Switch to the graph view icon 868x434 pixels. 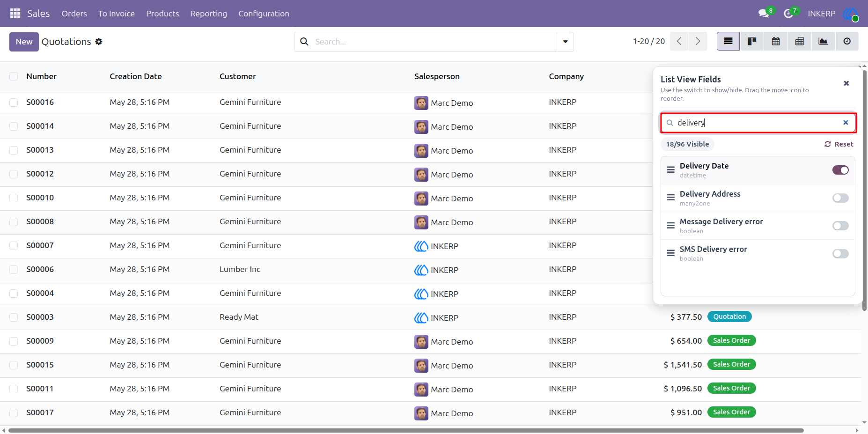(x=823, y=41)
